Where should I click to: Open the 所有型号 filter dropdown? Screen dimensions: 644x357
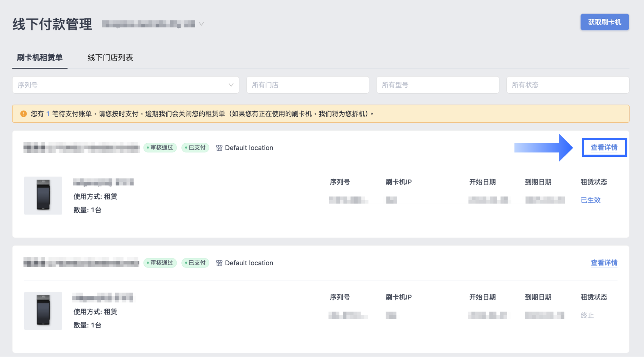click(438, 85)
